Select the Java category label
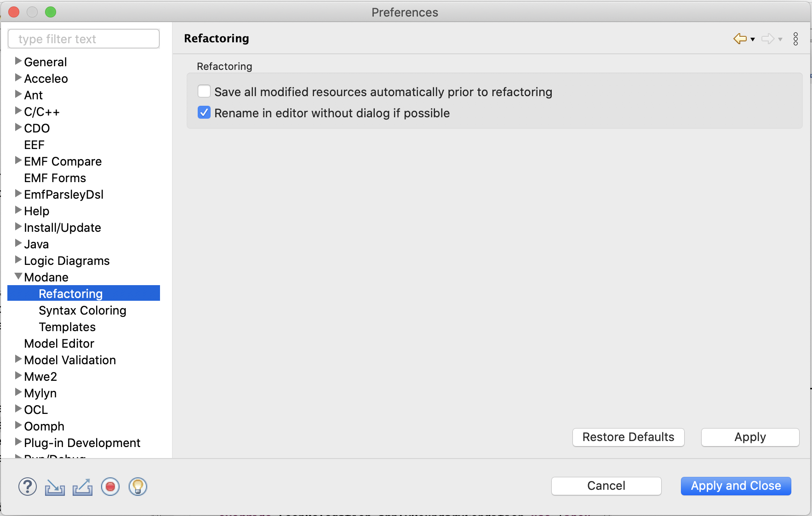The width and height of the screenshot is (812, 516). pos(36,244)
